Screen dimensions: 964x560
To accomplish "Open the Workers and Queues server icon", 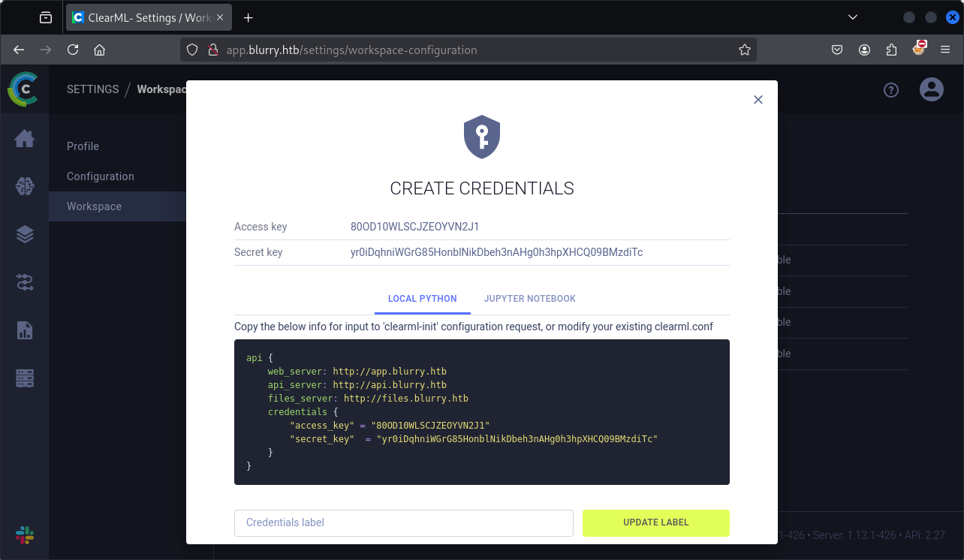I will pos(25,378).
